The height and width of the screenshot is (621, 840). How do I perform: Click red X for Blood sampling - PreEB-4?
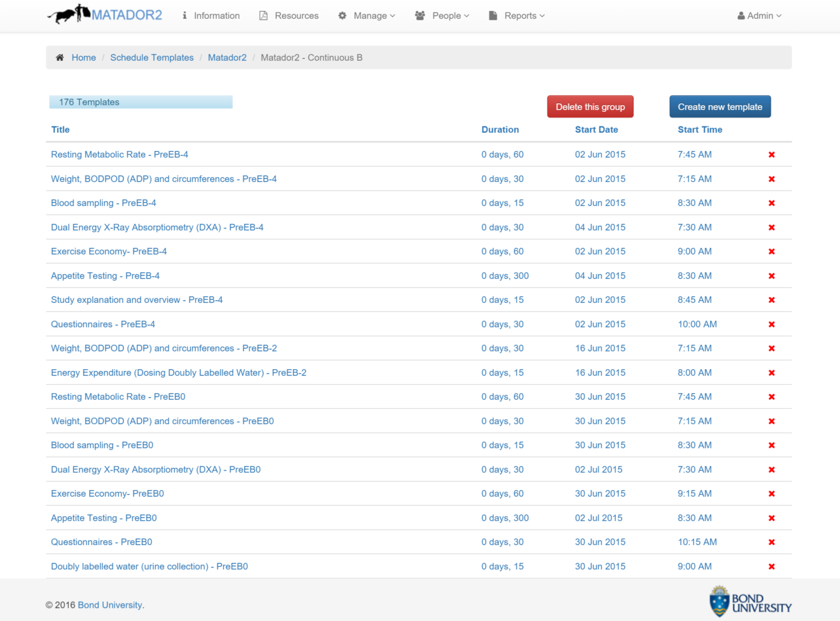pyautogui.click(x=771, y=204)
